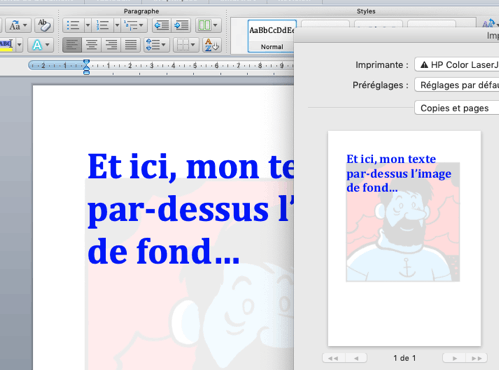The height and width of the screenshot is (370, 499).
Task: Justify the paragraph text
Action: (131, 45)
